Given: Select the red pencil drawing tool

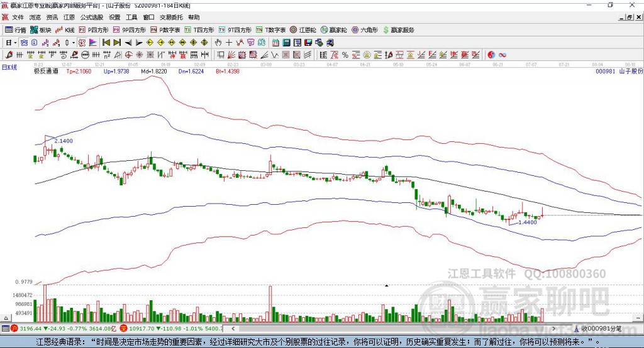Looking at the screenshot, I should pyautogui.click(x=9, y=55).
